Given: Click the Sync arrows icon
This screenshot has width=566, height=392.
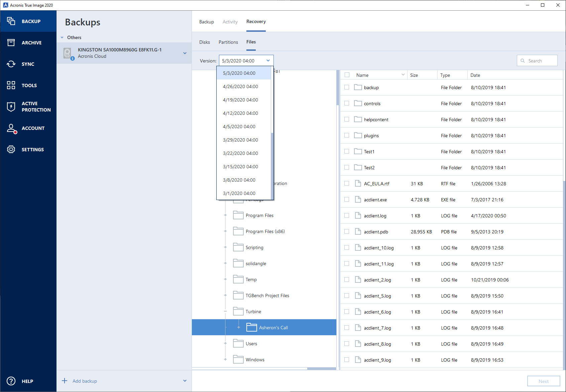Looking at the screenshot, I should click(11, 64).
